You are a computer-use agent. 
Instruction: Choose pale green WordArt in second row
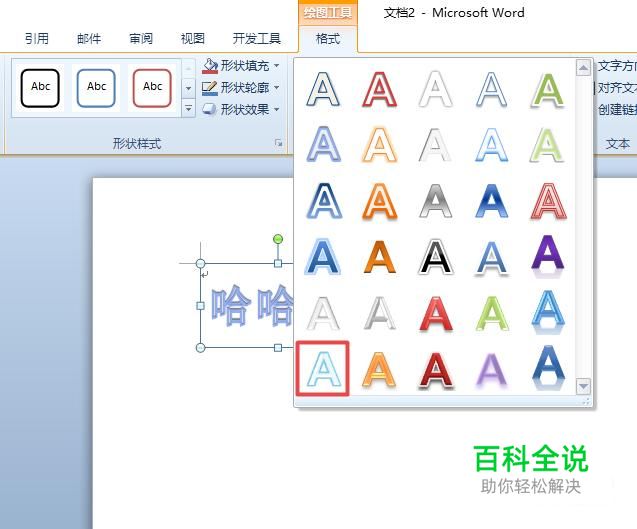click(x=548, y=144)
